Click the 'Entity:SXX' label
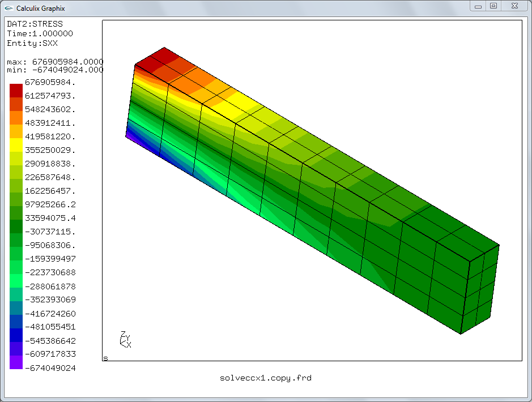 pyautogui.click(x=32, y=43)
